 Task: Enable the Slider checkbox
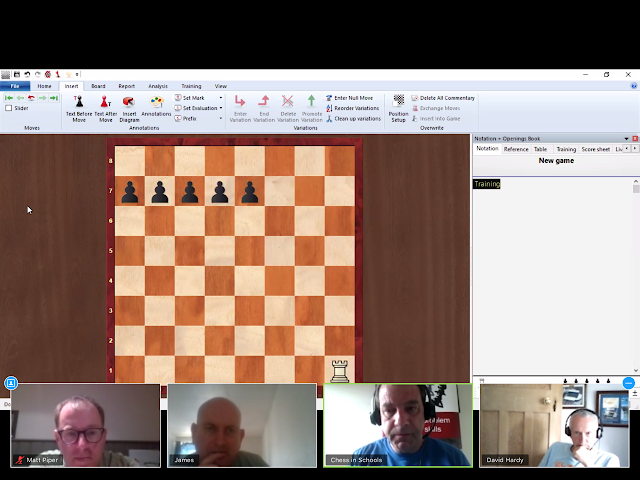[9, 108]
